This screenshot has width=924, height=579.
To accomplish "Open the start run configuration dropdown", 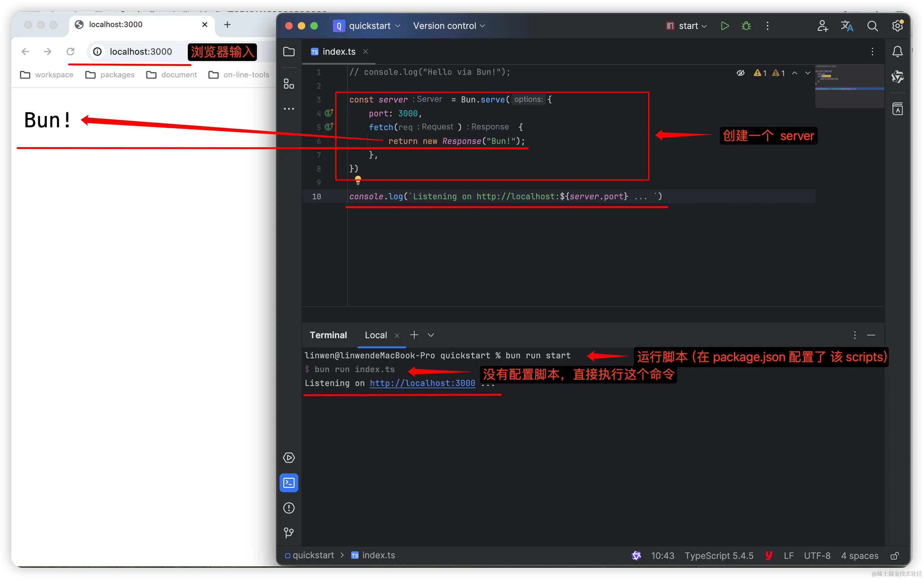I will click(686, 26).
